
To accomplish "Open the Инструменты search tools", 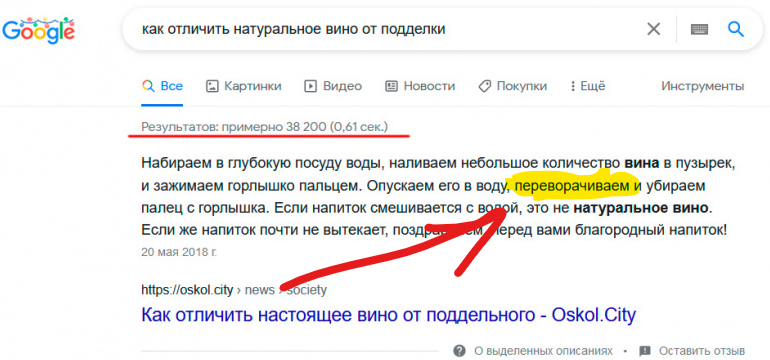I will tap(702, 86).
